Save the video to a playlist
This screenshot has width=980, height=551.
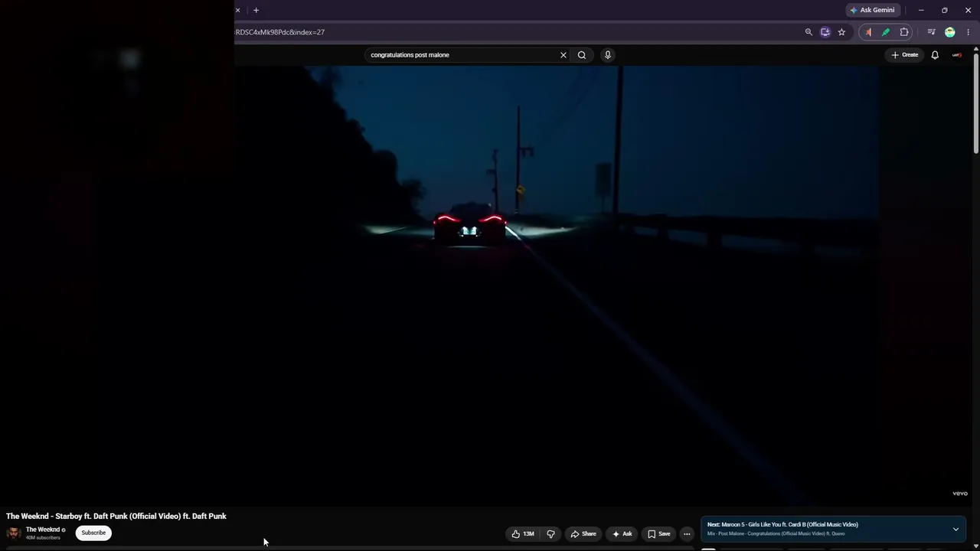658,534
